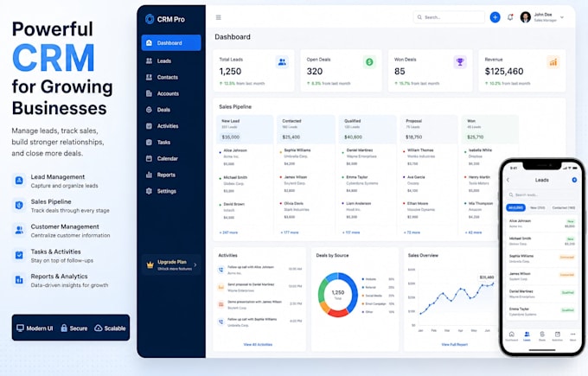Viewport: 588px width, 376px height.
Task: Open the William Thomas pipeline card
Action: [429, 156]
